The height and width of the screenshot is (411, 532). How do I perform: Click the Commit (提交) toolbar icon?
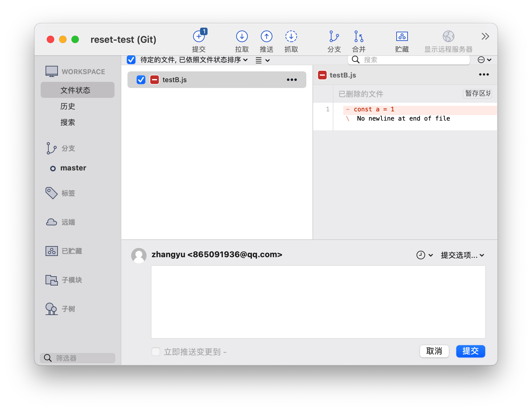point(199,36)
